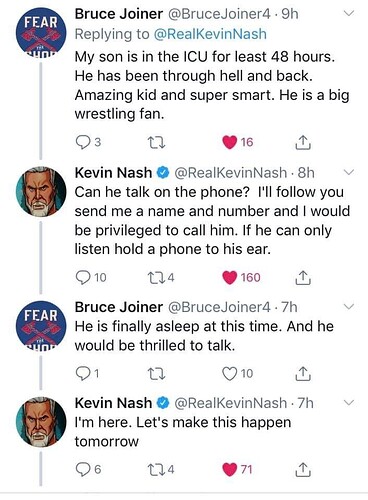
Task: Retweet the 'finally asleep' tweet
Action: pos(156,374)
